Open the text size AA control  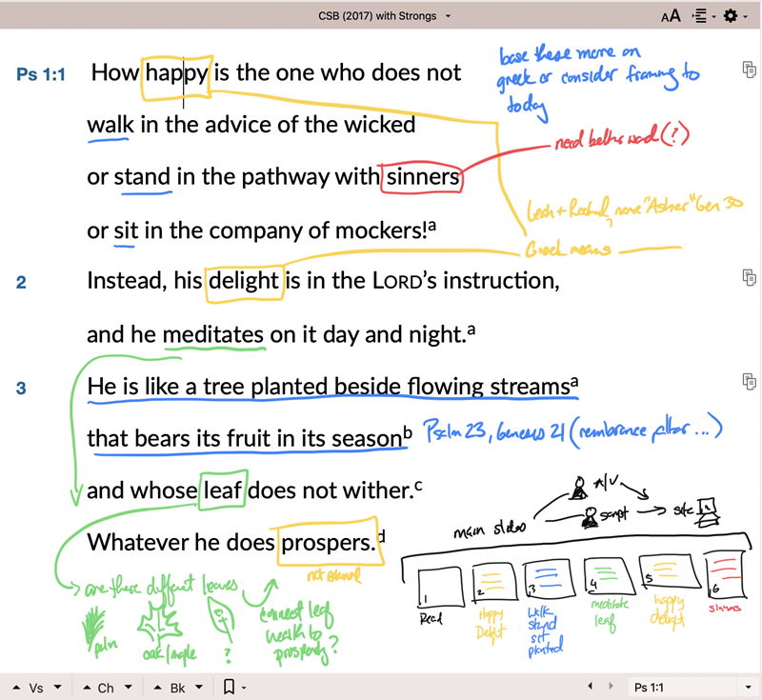(671, 15)
